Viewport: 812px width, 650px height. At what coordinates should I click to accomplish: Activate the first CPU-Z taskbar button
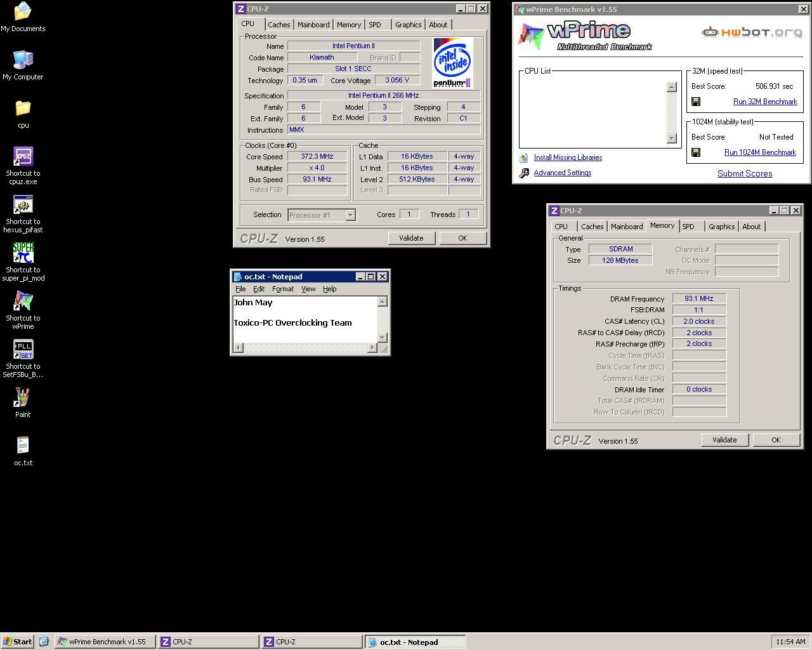click(x=208, y=642)
